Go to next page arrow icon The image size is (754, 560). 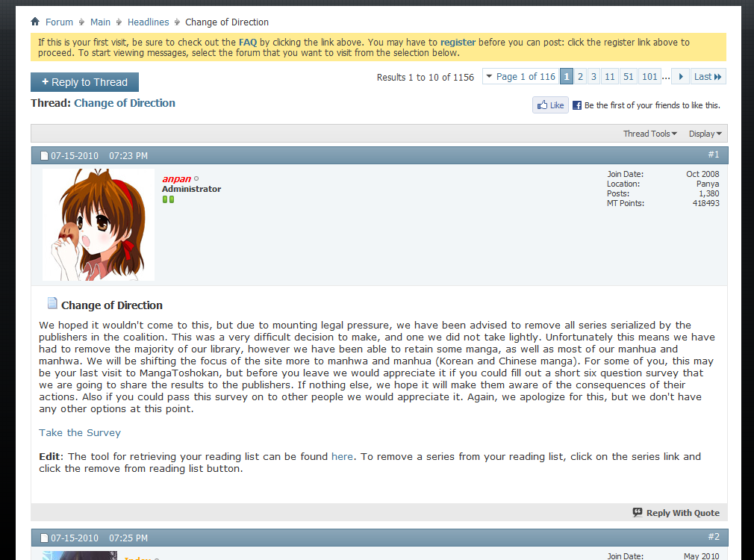pyautogui.click(x=680, y=76)
